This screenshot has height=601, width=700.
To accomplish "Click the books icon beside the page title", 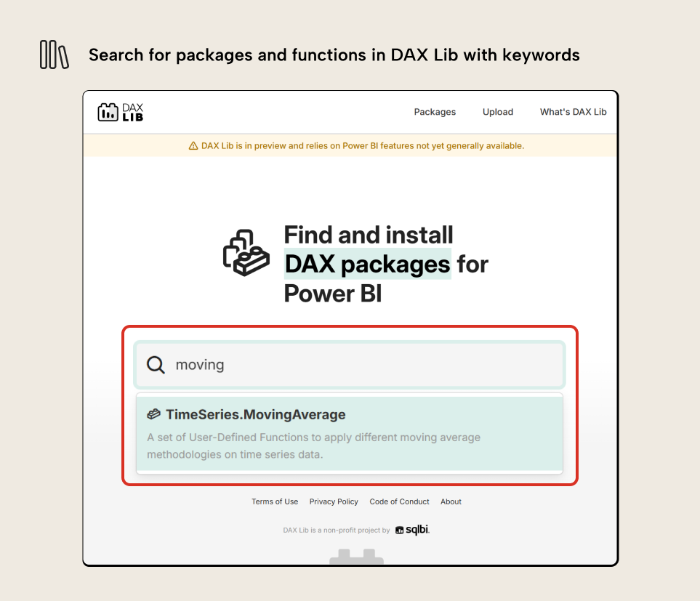I will click(55, 54).
